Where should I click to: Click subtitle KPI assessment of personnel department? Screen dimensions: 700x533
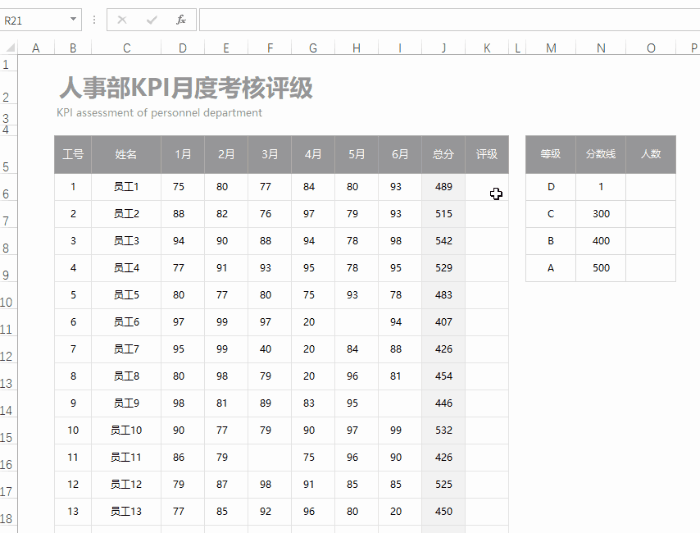[x=159, y=113]
